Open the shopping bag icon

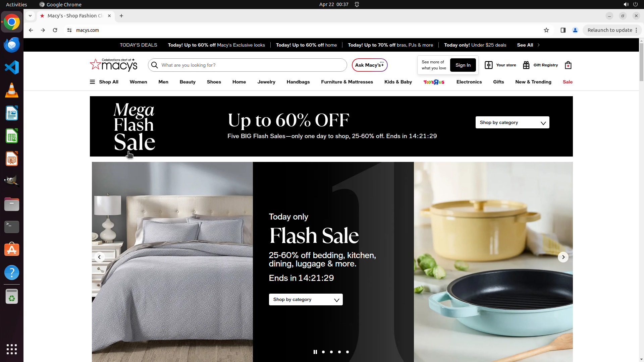click(x=568, y=65)
